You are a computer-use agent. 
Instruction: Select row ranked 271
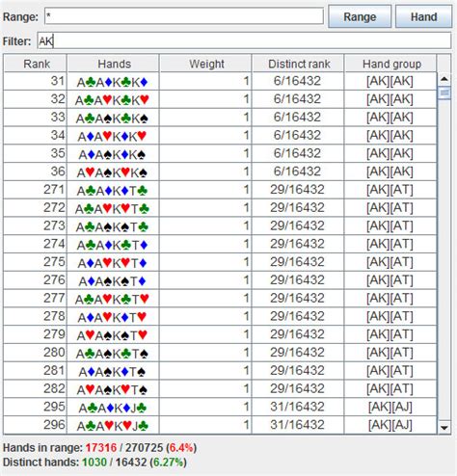point(220,190)
